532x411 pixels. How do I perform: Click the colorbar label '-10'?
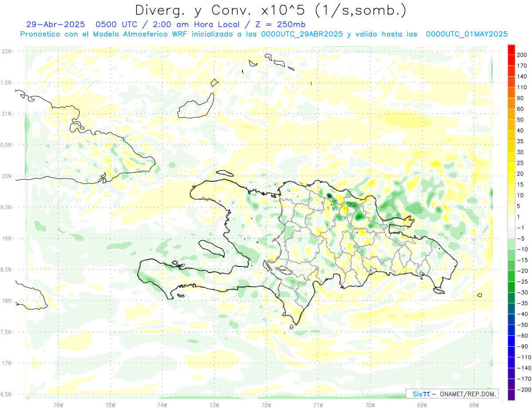tap(523, 249)
